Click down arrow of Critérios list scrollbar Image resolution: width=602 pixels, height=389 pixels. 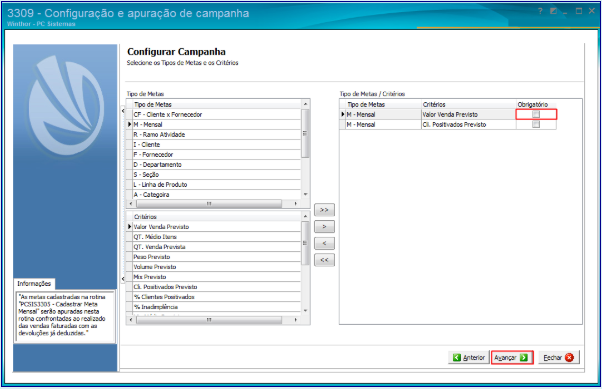coord(306,310)
